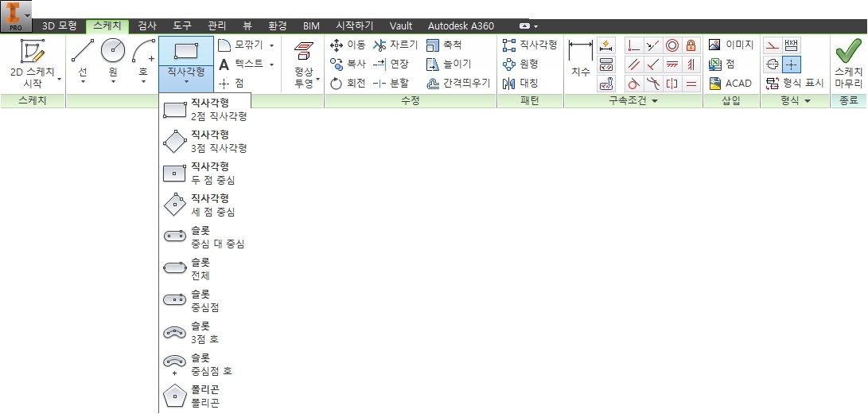
Task: Import points from Excel (점)
Action: click(722, 64)
